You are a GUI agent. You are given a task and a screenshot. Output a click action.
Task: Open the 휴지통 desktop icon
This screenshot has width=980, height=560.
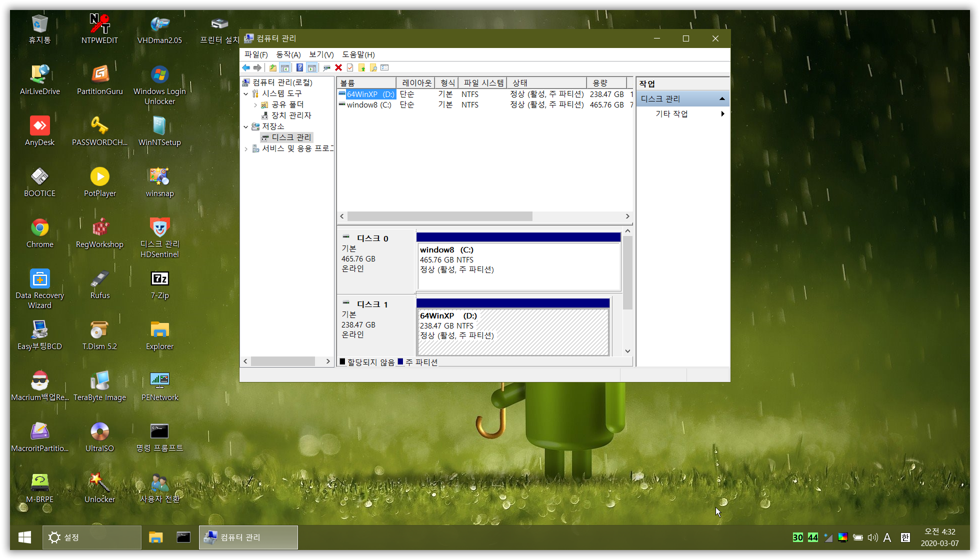pos(39,29)
